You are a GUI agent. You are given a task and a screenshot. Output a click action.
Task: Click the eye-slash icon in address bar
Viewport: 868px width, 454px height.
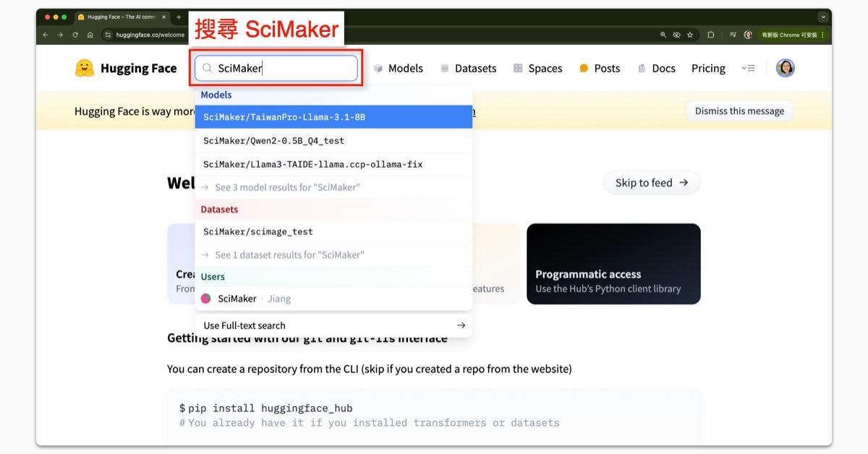676,35
